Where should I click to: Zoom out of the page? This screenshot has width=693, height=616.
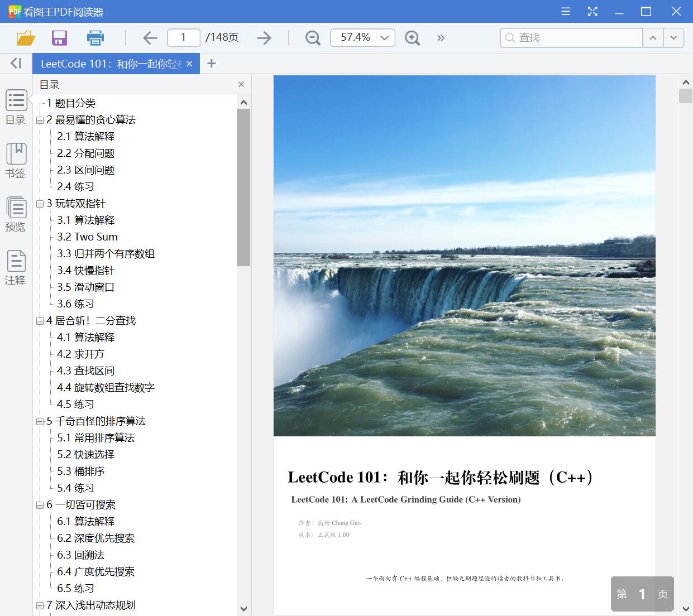click(x=312, y=37)
